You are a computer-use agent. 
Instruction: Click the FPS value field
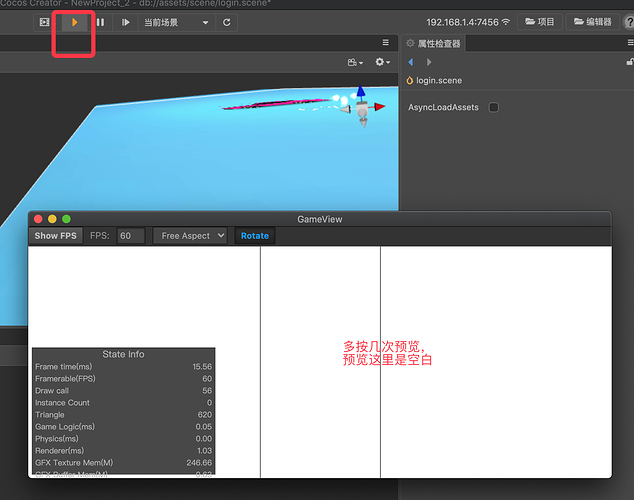pos(131,236)
